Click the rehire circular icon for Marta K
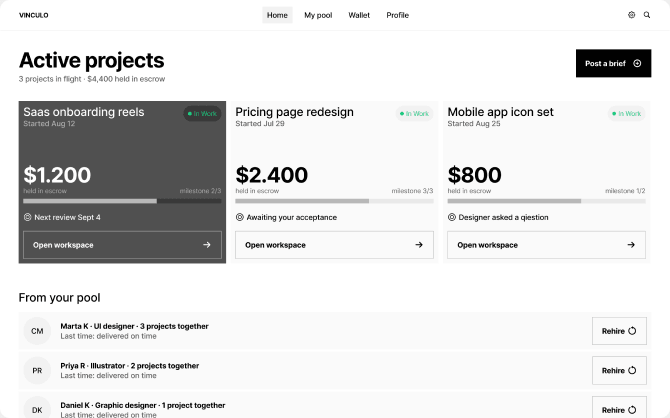The width and height of the screenshot is (670, 418). (x=632, y=331)
